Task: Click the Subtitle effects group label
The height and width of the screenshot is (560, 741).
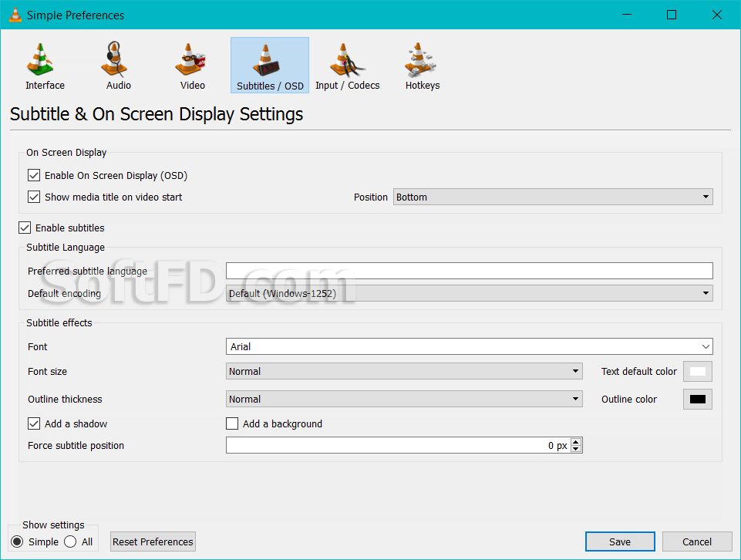Action: coord(59,322)
